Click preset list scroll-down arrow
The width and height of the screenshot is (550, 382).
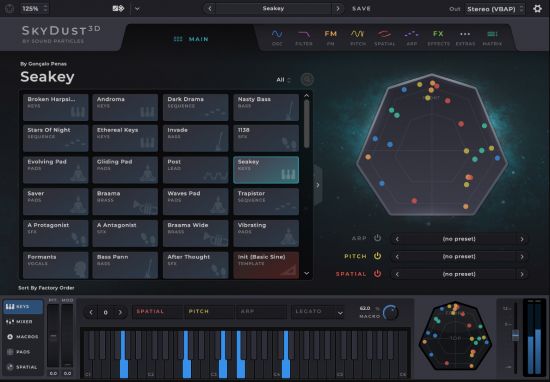(306, 273)
